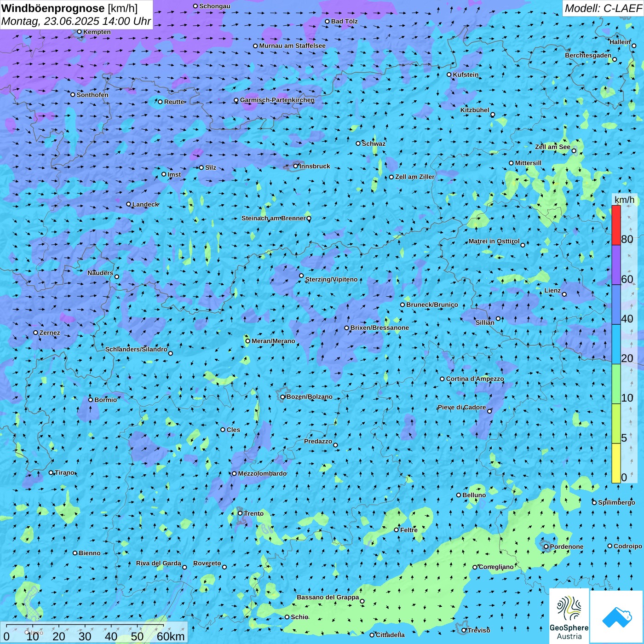The width and height of the screenshot is (644, 644).
Task: Click the Garmisch-Partenkirchen label
Action: [277, 100]
